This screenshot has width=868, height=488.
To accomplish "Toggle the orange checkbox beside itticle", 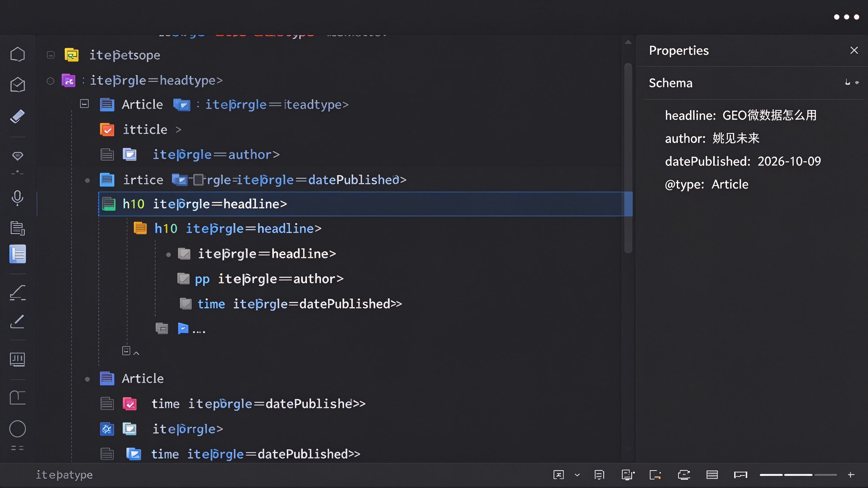I will pyautogui.click(x=107, y=130).
